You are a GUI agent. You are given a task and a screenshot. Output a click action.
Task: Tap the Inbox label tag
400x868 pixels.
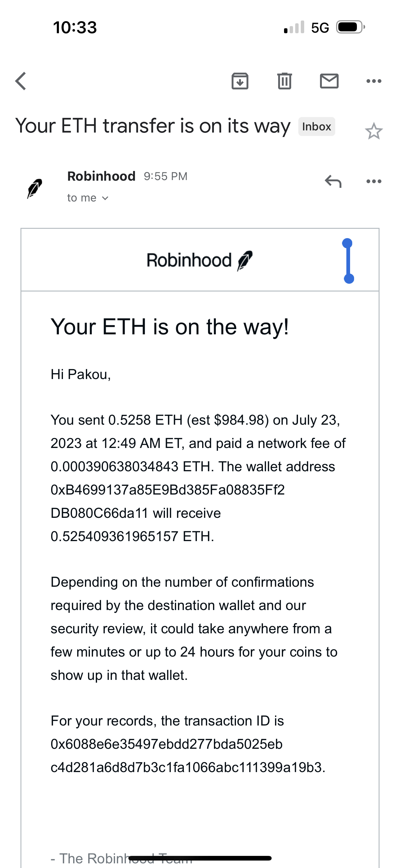point(317,127)
